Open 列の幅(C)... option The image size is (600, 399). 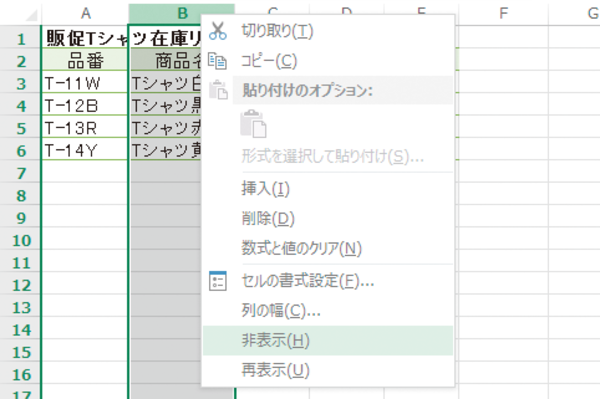pos(328,311)
